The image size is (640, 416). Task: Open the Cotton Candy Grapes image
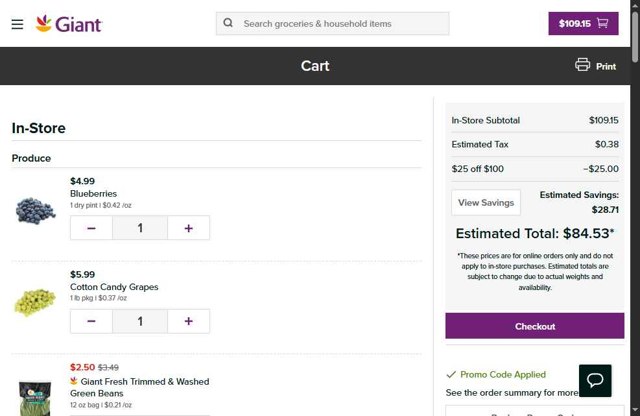[x=35, y=303]
